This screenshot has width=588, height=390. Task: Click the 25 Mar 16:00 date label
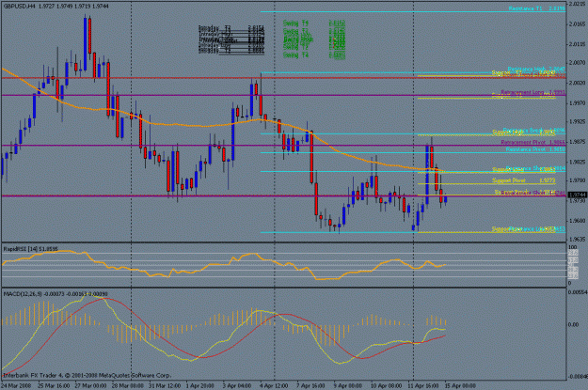(x=54, y=385)
